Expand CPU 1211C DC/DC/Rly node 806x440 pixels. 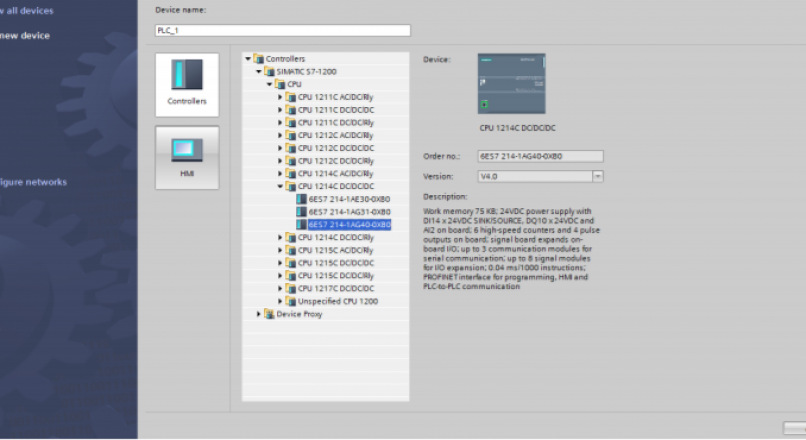(x=280, y=122)
